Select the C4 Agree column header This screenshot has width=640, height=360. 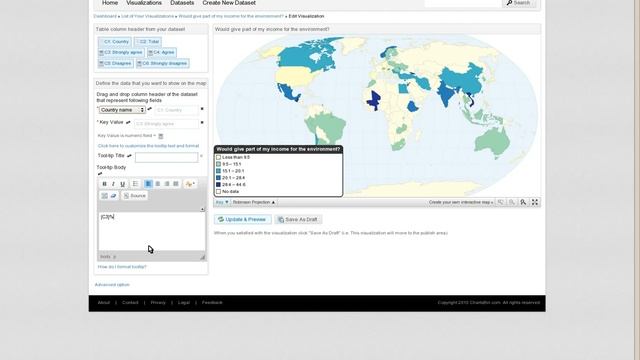tap(162, 53)
